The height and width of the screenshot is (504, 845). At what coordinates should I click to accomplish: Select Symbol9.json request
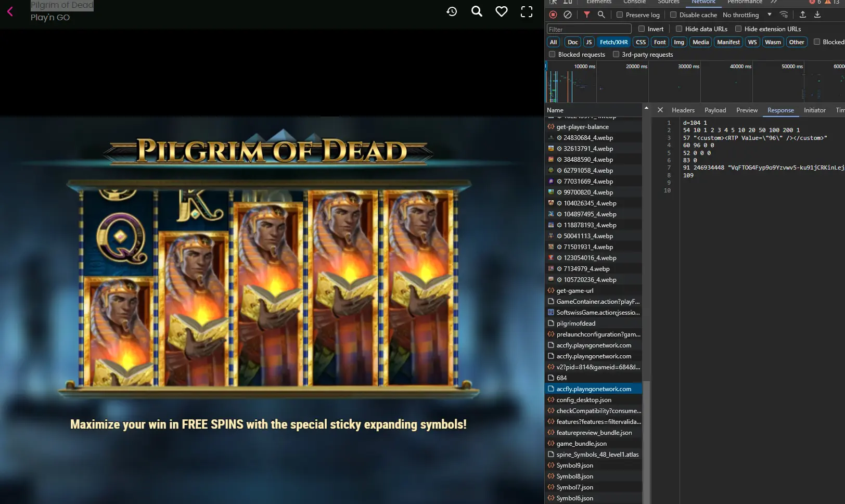[x=593, y=466]
